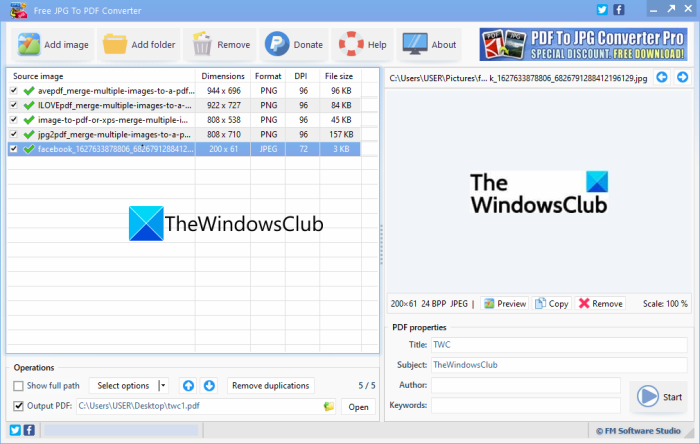Image resolution: width=700 pixels, height=444 pixels.
Task: Move selected image up with blue arrow
Action: coord(188,386)
